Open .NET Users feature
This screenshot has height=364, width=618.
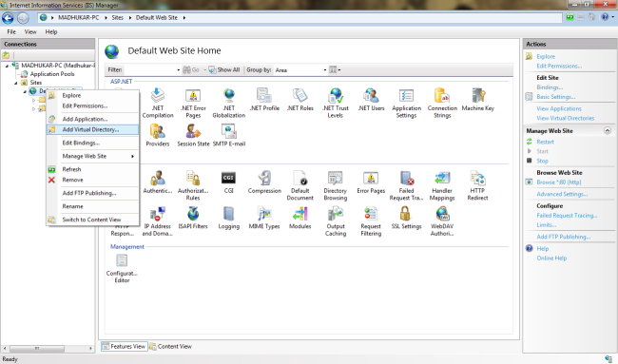371,99
